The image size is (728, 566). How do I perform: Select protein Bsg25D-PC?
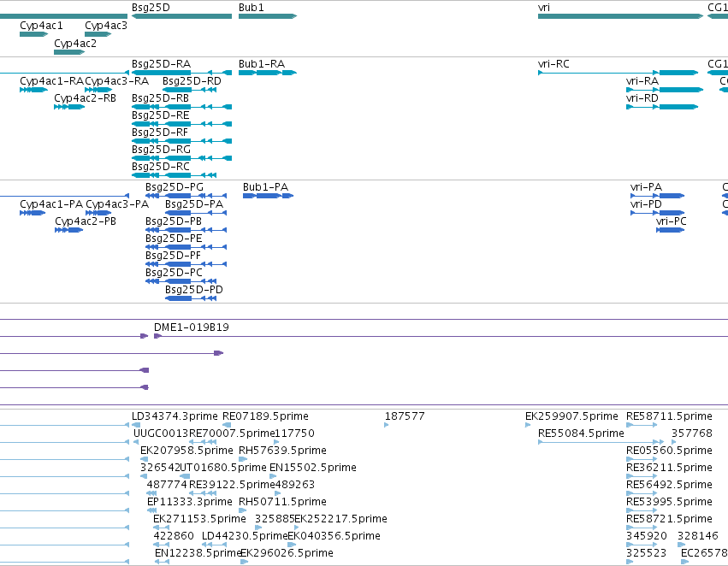click(x=181, y=281)
